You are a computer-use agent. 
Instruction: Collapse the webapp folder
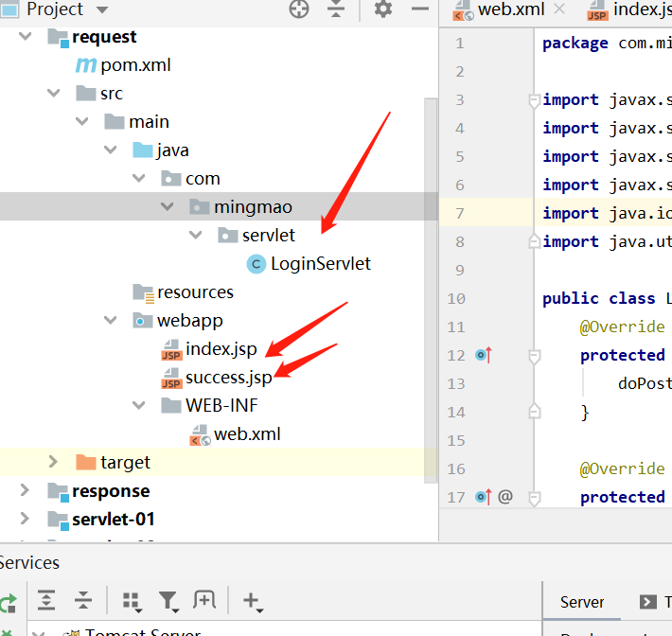[x=111, y=320]
